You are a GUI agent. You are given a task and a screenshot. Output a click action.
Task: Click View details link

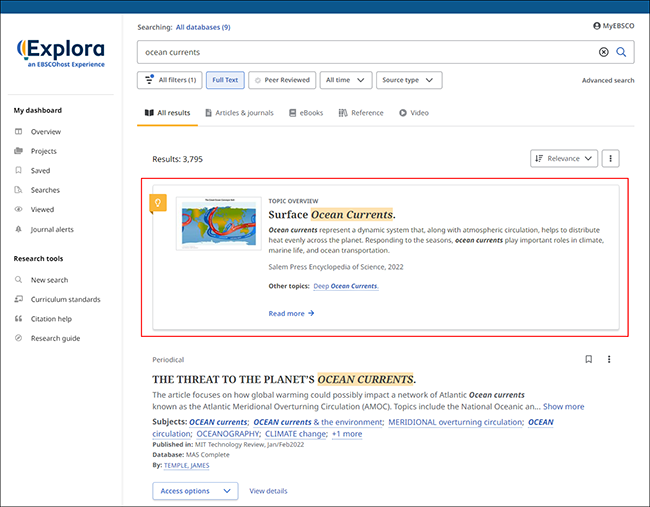point(268,491)
